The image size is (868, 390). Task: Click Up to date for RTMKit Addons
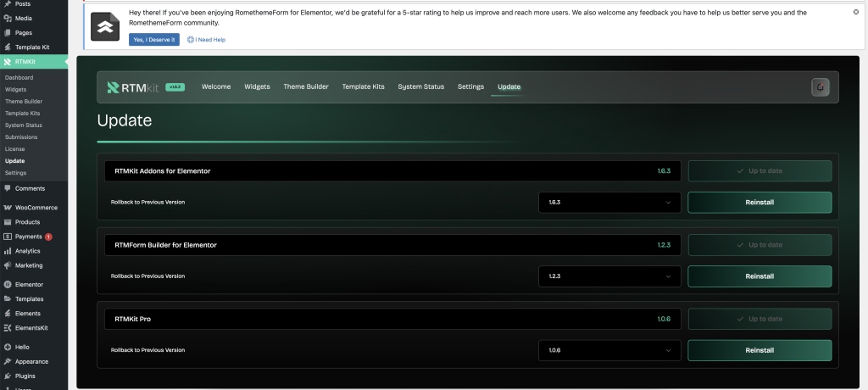point(759,171)
